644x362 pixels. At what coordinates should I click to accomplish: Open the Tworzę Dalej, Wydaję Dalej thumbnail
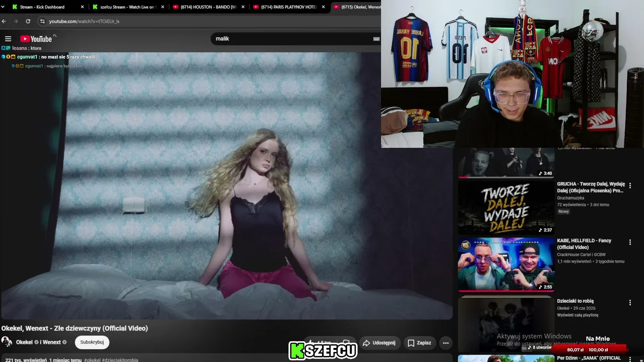(x=506, y=207)
